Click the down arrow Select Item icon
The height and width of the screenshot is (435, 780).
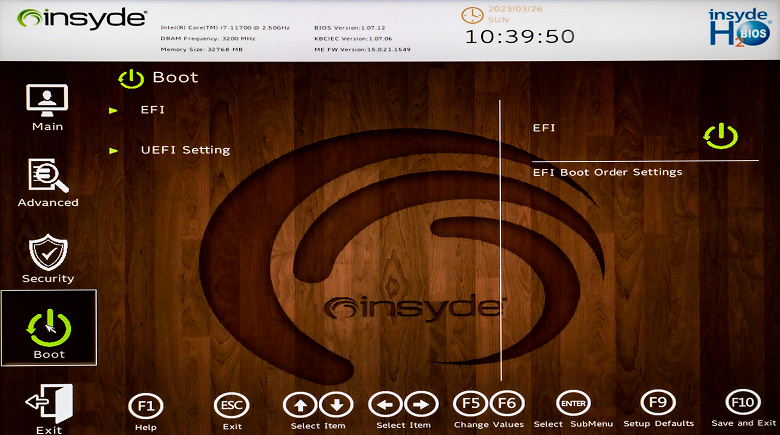coord(336,405)
